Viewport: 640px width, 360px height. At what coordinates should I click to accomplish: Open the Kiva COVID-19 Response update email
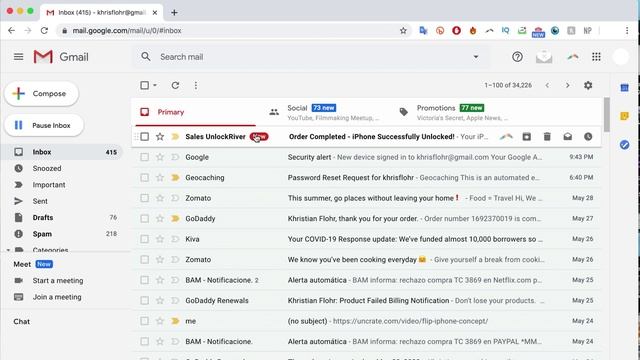pos(367,239)
